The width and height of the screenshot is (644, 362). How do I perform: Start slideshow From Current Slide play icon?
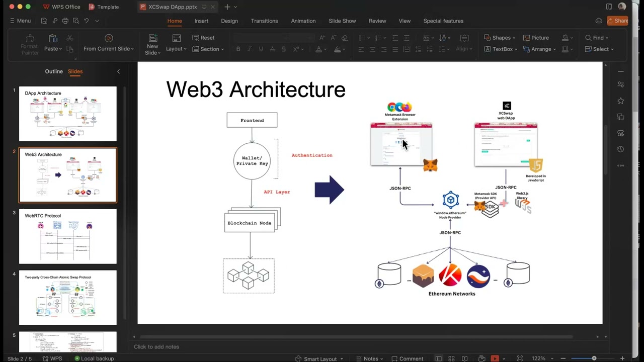click(109, 38)
